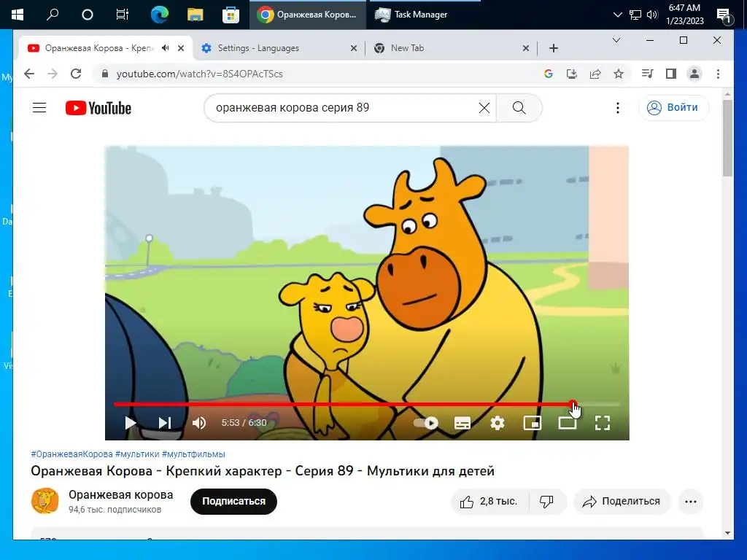The height and width of the screenshot is (560, 747).
Task: Open Task View on taskbar
Action: pyautogui.click(x=123, y=15)
